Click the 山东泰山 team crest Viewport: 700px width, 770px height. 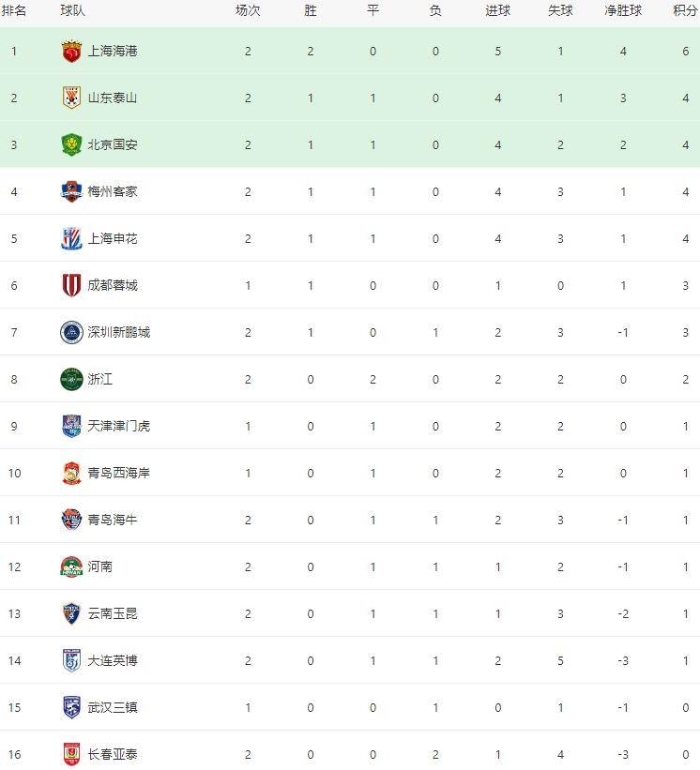point(71,98)
